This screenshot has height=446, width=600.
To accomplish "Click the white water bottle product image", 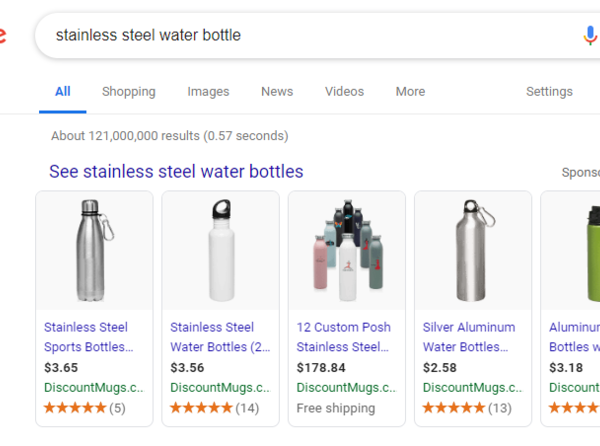I will [220, 250].
